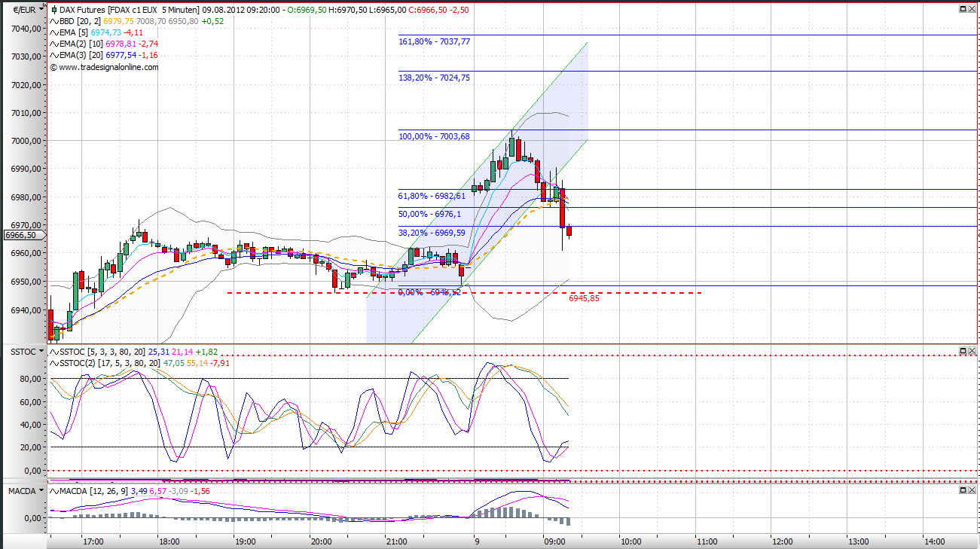Click the 14:00 time axis label
Viewport: 980px width, 549px height.
click(934, 541)
